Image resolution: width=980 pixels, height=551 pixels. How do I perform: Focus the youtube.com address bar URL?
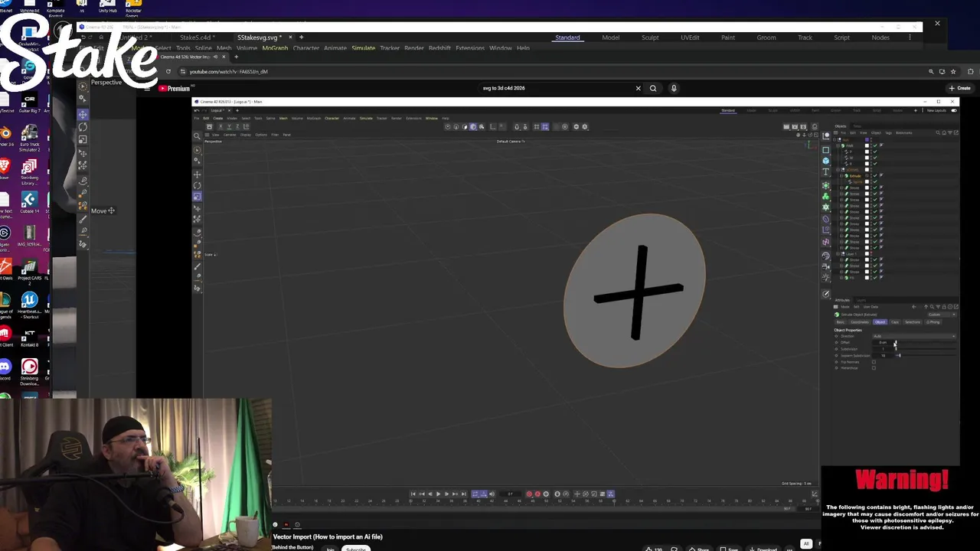pos(228,71)
